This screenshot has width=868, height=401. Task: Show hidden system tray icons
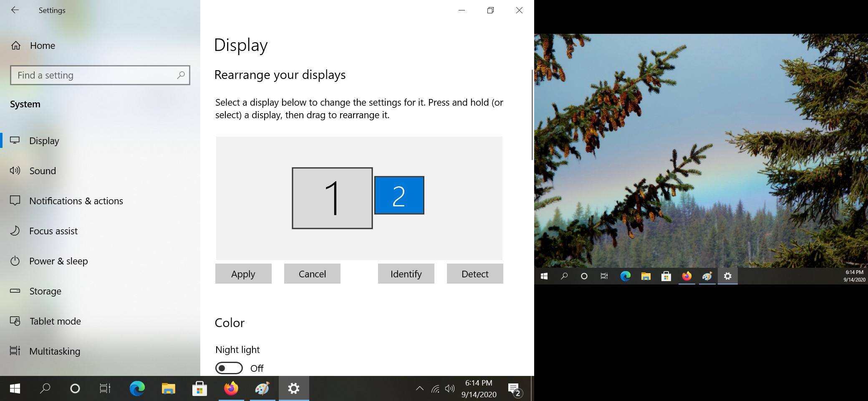coord(420,388)
